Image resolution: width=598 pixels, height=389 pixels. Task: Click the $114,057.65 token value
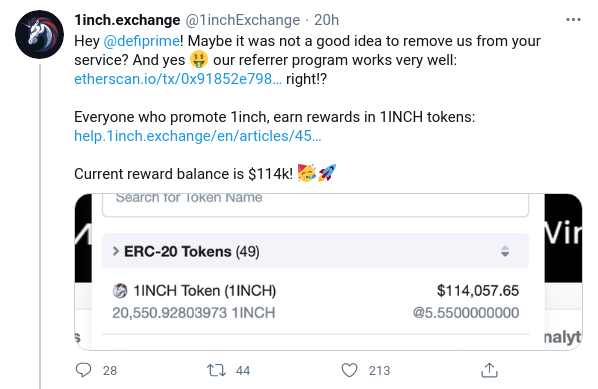click(x=478, y=291)
